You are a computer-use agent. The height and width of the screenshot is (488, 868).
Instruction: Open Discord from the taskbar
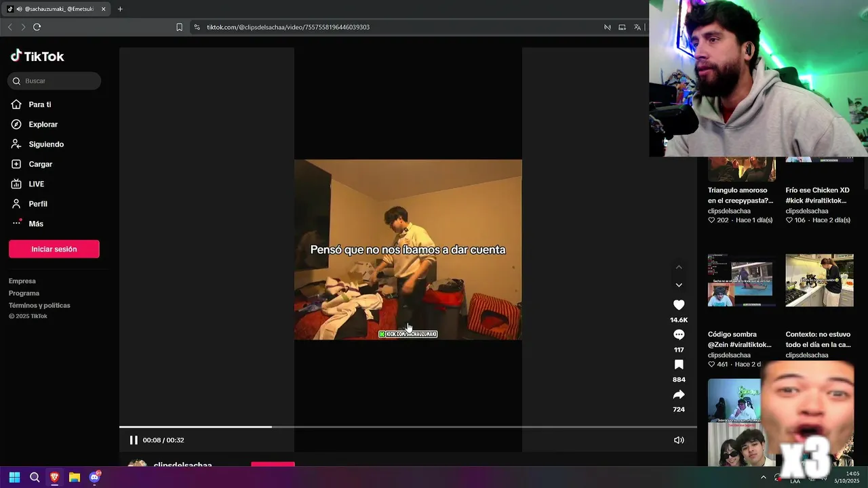[94, 477]
